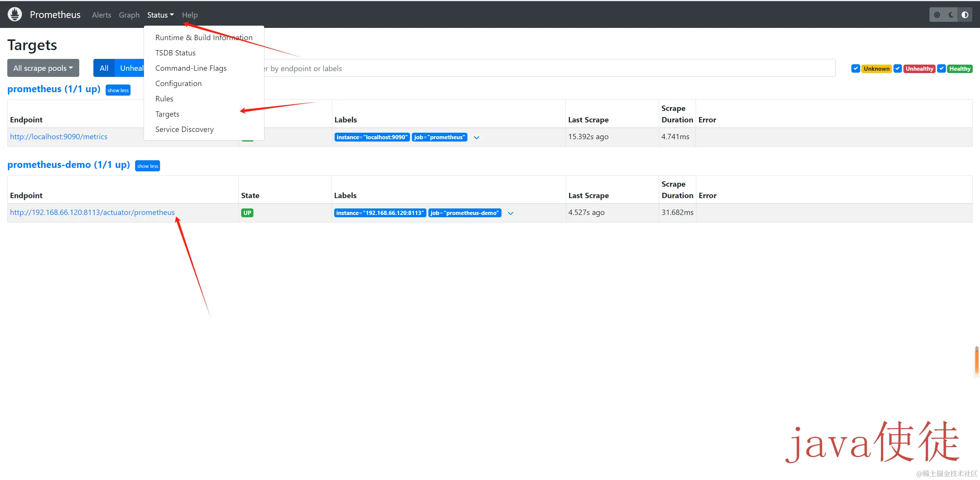
Task: Open the Status dropdown menu
Action: click(160, 15)
